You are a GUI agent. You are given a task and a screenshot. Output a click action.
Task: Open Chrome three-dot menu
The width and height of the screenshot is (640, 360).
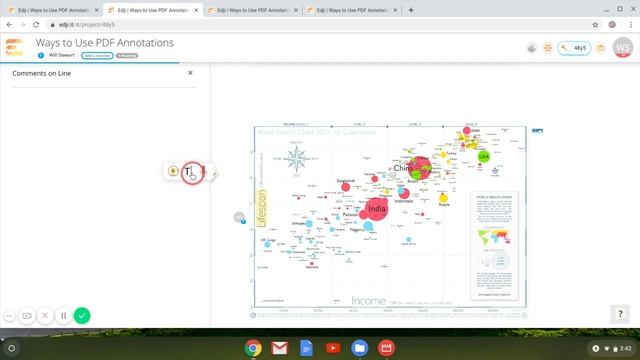point(631,24)
